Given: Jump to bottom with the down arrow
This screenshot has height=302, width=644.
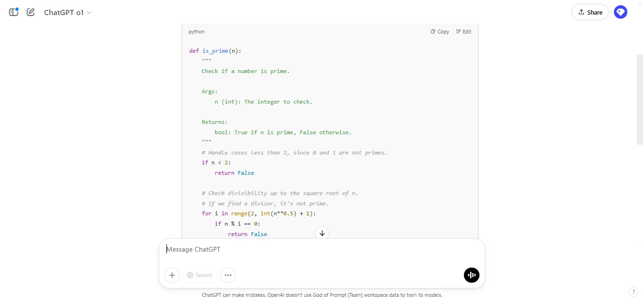Looking at the screenshot, I should (x=322, y=233).
